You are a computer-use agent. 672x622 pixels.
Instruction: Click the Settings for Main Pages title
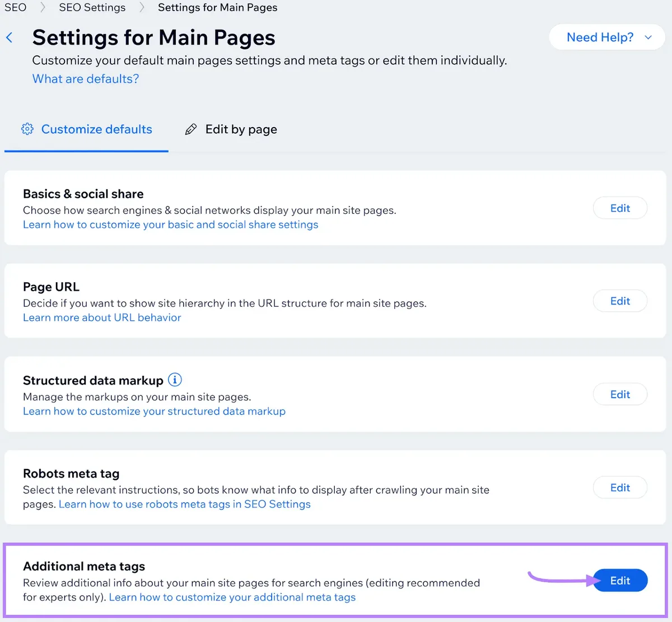point(154,38)
